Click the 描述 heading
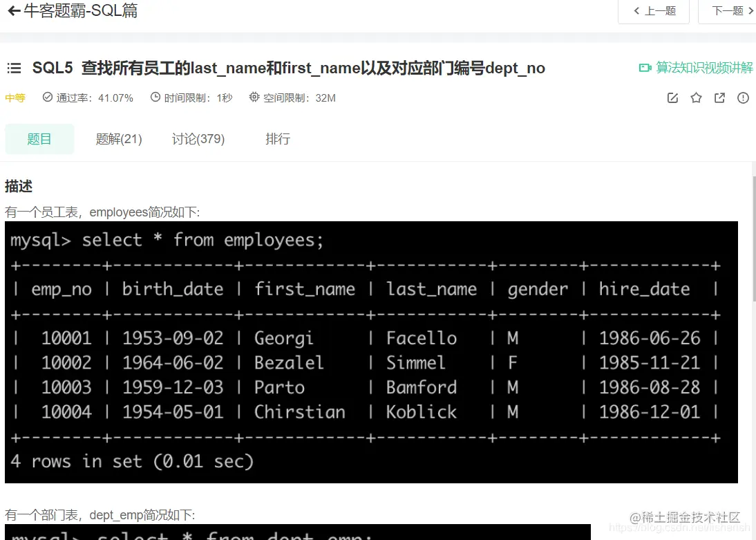756x540 pixels. (19, 186)
